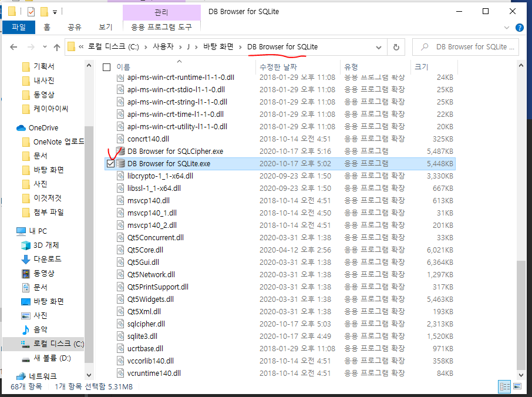Click the 바탕 화면 desktop icon under 내 PC
This screenshot has height=397, width=532.
26,302
